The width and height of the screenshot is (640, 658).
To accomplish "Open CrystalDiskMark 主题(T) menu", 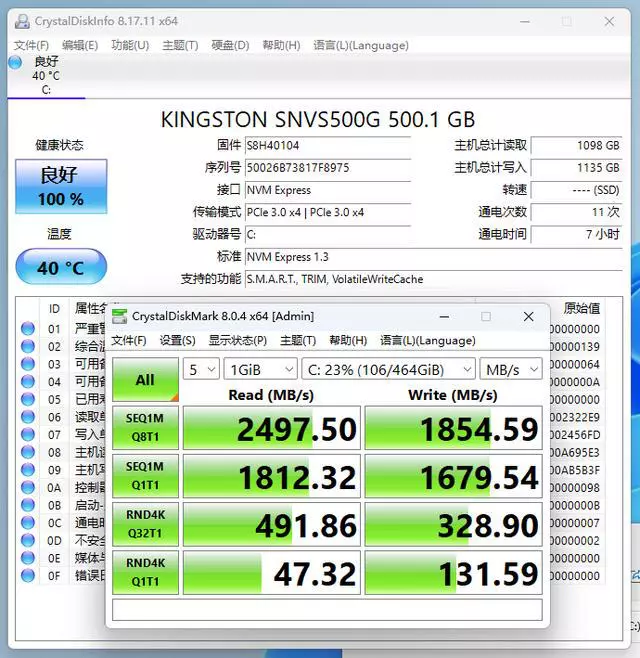I will [298, 340].
